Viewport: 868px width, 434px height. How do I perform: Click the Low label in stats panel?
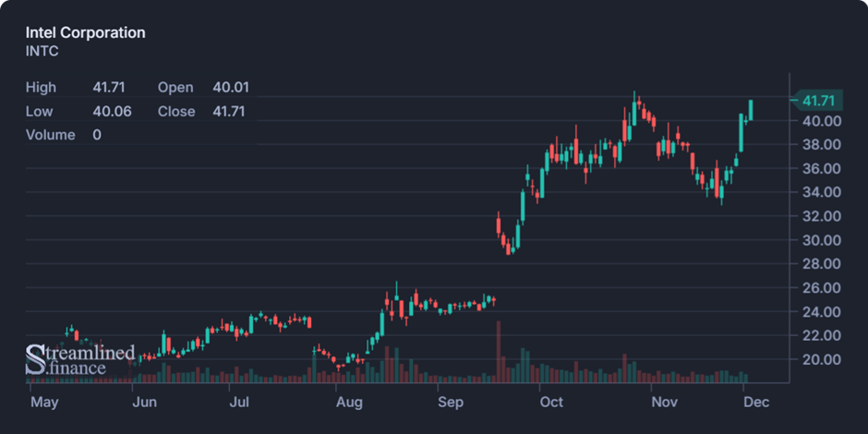click(x=40, y=111)
